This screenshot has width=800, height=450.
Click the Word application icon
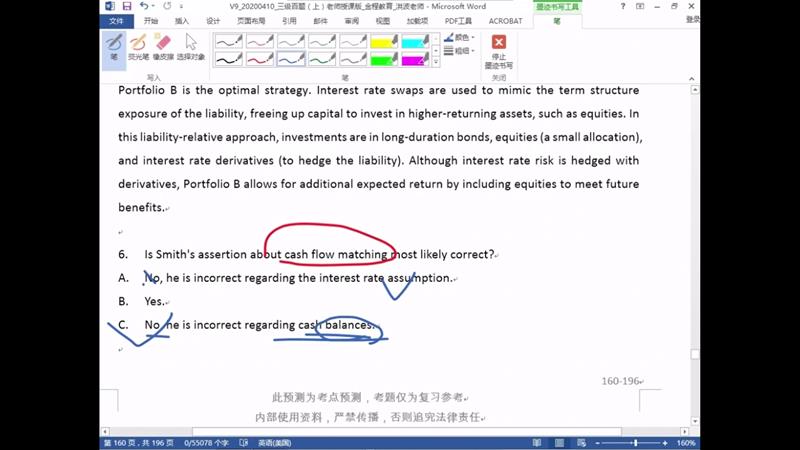click(x=110, y=6)
